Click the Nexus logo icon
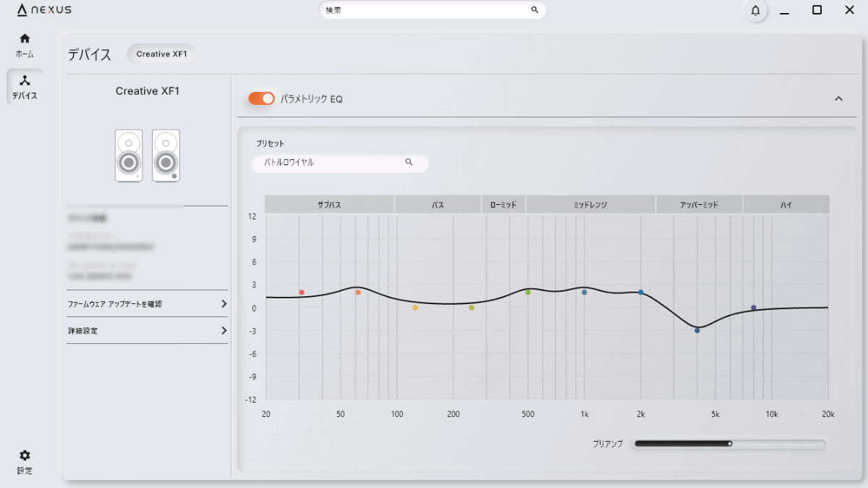This screenshot has height=488, width=868. point(22,10)
